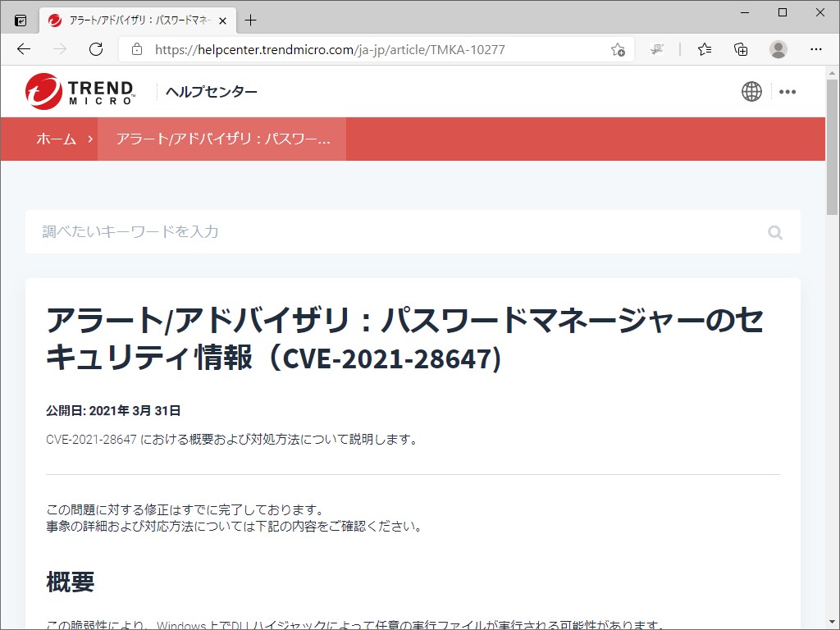Open the favorites list icon in the toolbar
840x630 pixels.
tap(704, 49)
